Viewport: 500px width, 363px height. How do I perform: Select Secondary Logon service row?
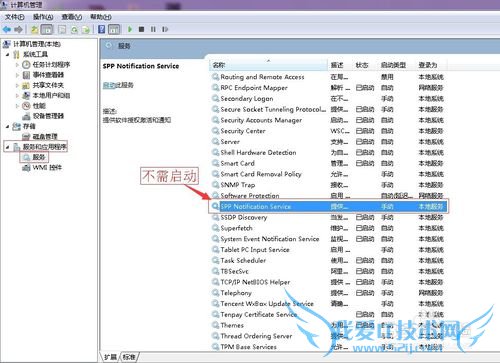(328, 99)
